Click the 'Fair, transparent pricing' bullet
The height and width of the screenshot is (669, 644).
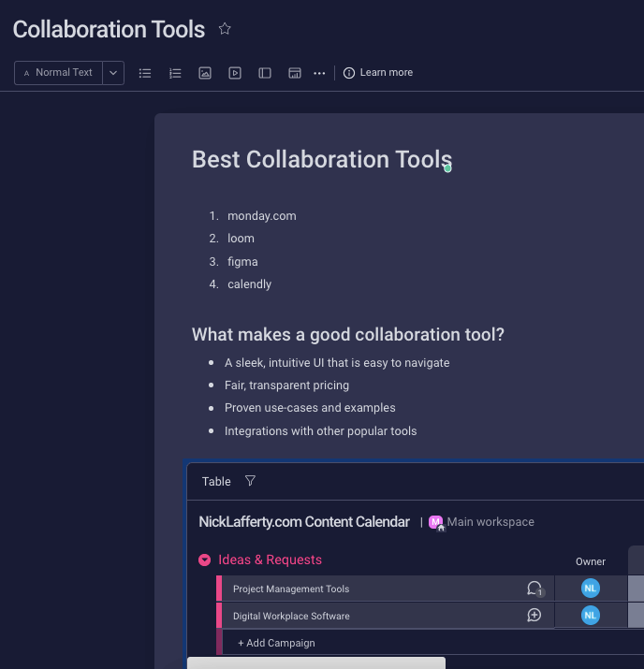click(286, 385)
